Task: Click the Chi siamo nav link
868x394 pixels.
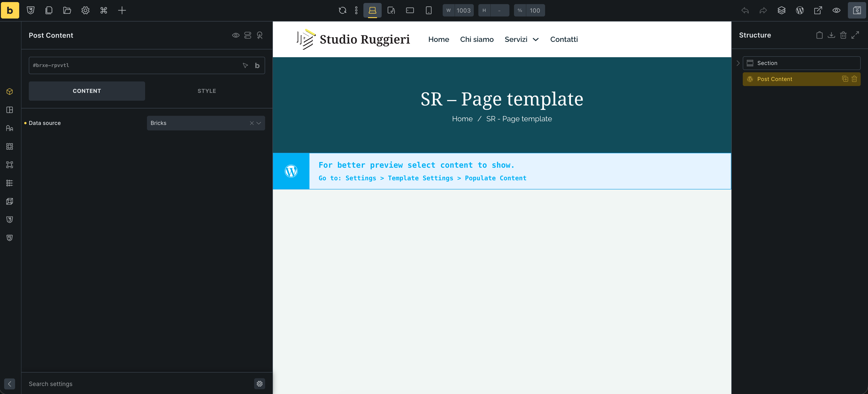Action: point(477,39)
